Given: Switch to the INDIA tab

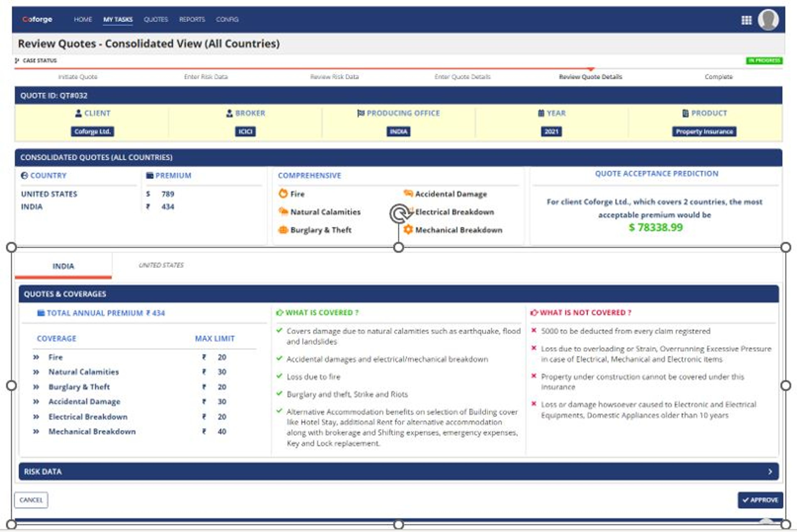Looking at the screenshot, I should [63, 266].
